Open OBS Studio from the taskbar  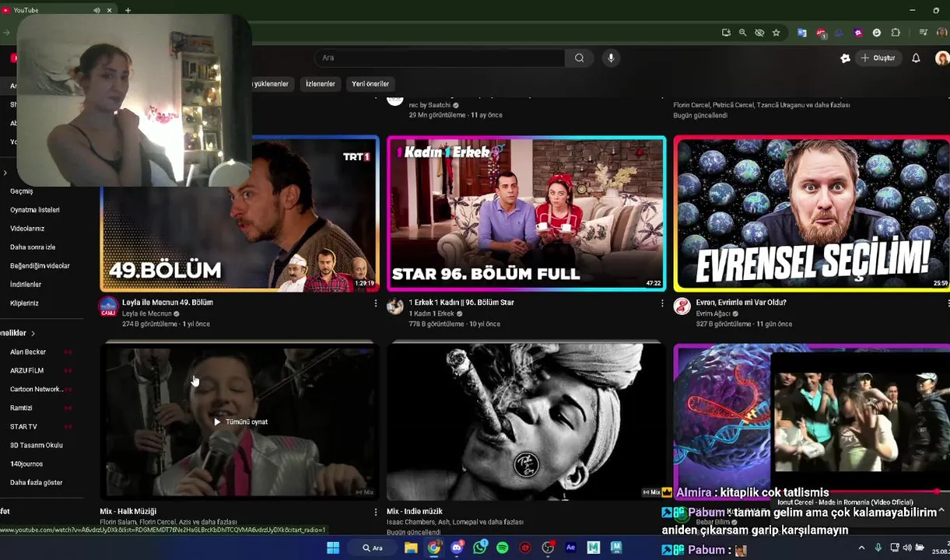[x=548, y=548]
